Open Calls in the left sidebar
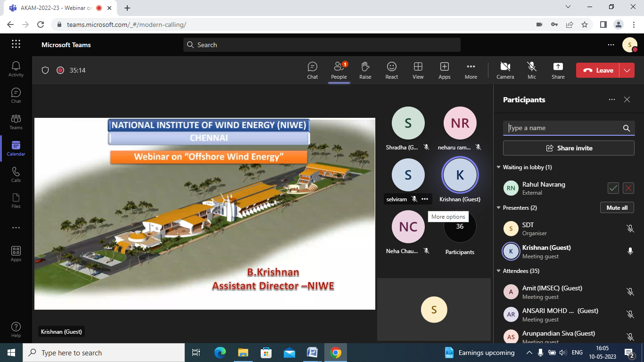The height and width of the screenshot is (362, 644). [16, 174]
